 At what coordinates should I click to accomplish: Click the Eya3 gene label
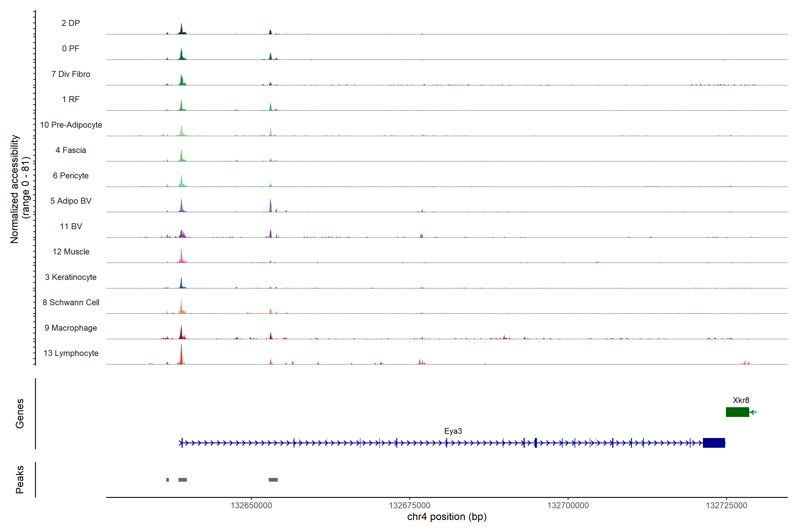[453, 431]
